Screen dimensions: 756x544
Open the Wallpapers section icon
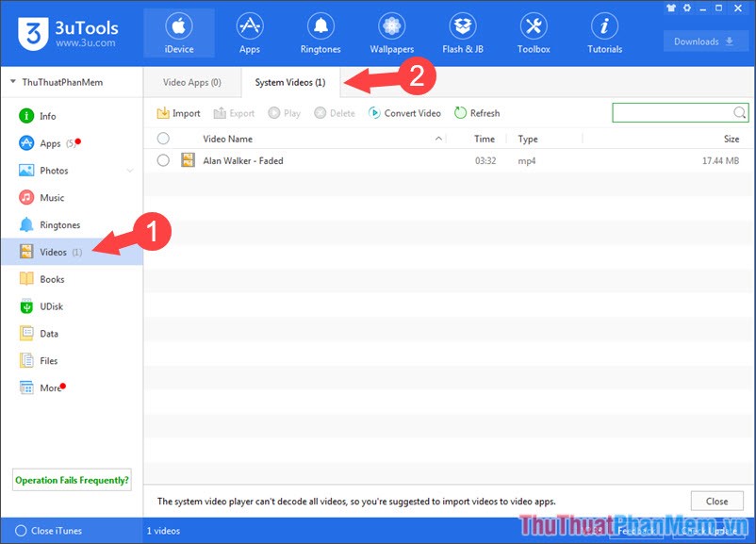pos(391,26)
